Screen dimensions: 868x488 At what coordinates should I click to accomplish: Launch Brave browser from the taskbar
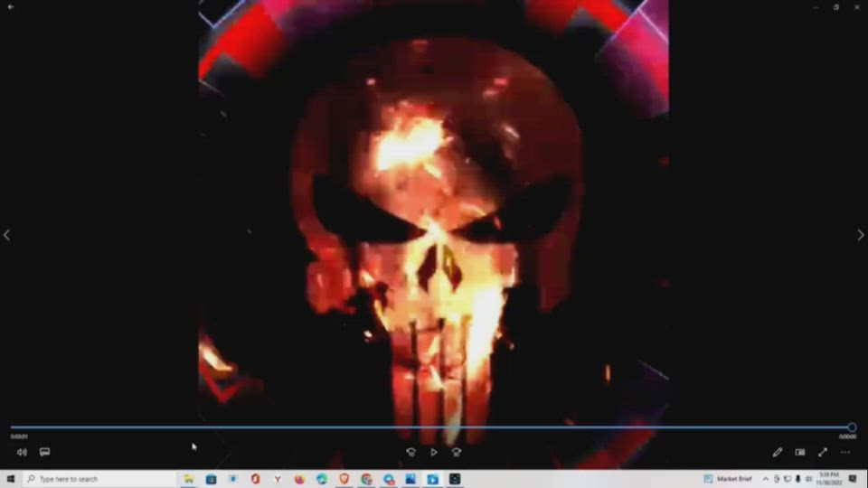pos(344,479)
